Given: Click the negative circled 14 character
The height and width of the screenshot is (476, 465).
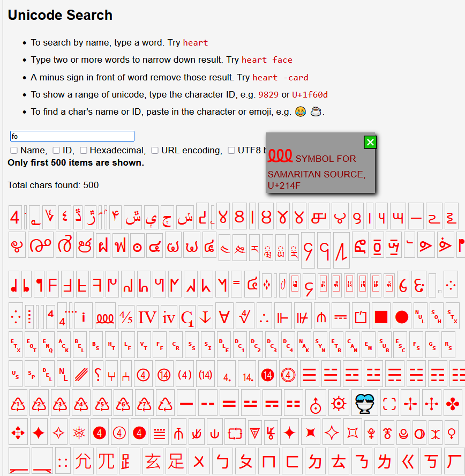Looking at the screenshot, I should [x=267, y=375].
